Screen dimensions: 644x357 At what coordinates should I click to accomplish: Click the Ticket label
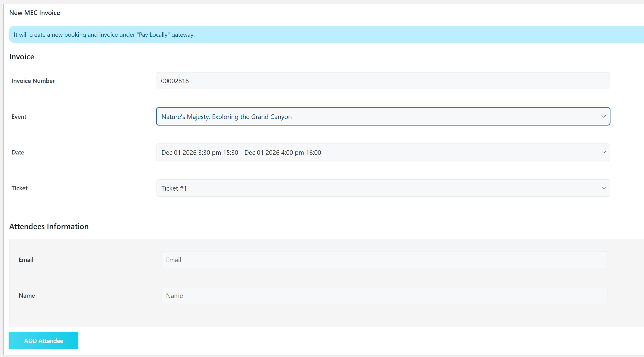click(x=19, y=188)
